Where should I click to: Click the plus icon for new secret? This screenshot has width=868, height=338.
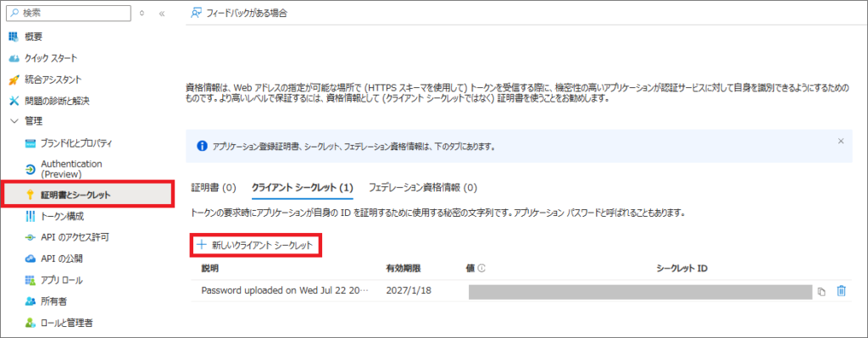coord(202,244)
